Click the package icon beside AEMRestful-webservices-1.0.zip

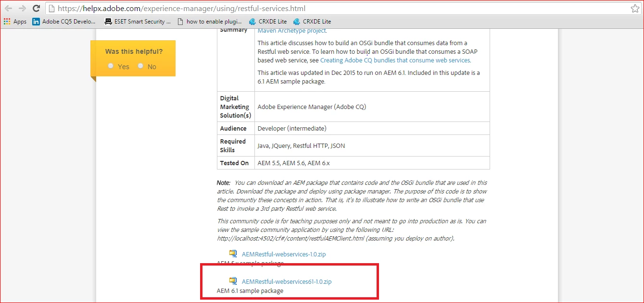coord(233,254)
